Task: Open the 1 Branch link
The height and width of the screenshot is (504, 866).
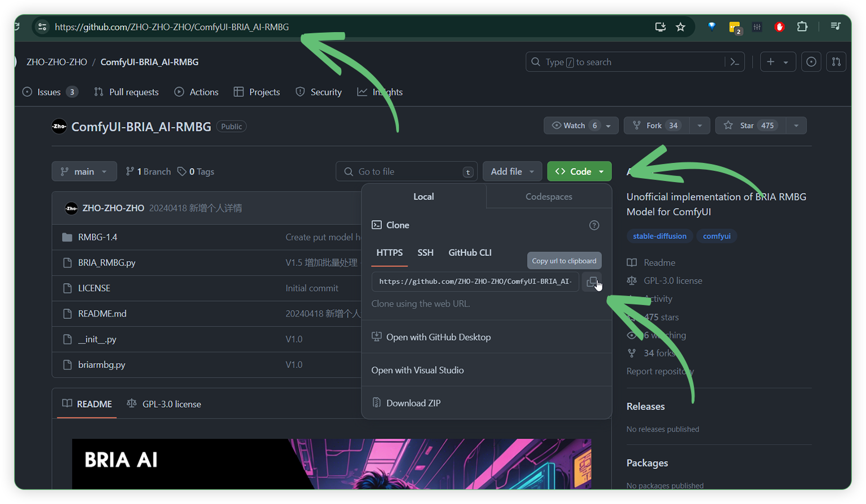Action: point(148,171)
